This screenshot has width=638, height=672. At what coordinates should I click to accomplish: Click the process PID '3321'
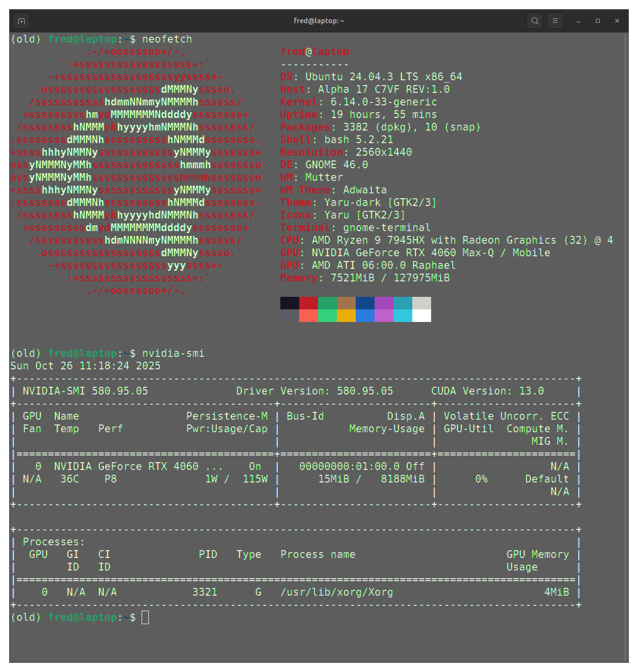click(205, 592)
